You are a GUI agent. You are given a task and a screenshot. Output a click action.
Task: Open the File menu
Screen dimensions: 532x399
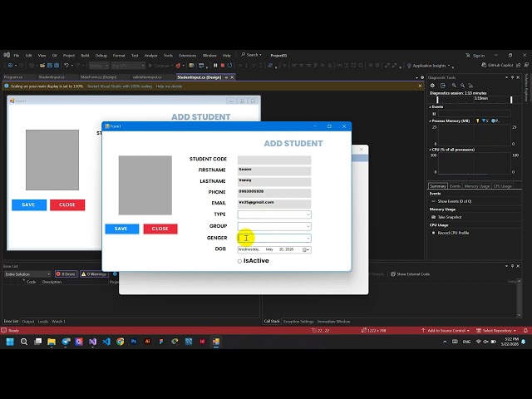17,56
